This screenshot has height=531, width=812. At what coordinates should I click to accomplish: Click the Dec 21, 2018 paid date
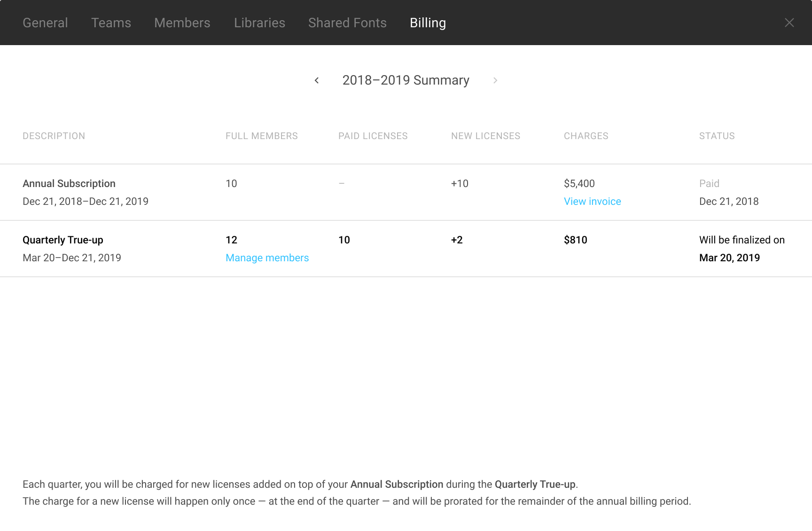click(x=729, y=201)
